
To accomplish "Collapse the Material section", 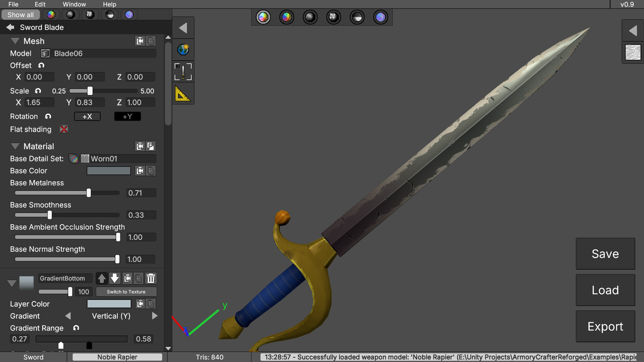I will [x=15, y=146].
